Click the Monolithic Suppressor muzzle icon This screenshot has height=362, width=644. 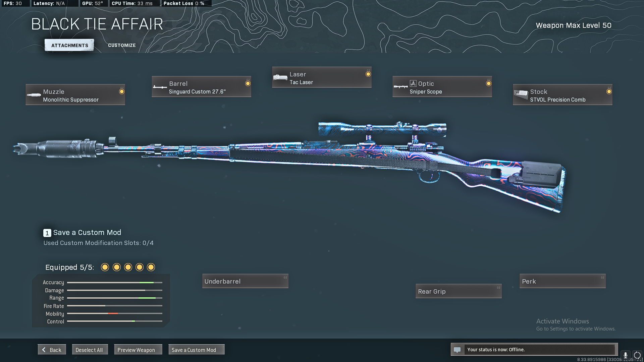(34, 95)
